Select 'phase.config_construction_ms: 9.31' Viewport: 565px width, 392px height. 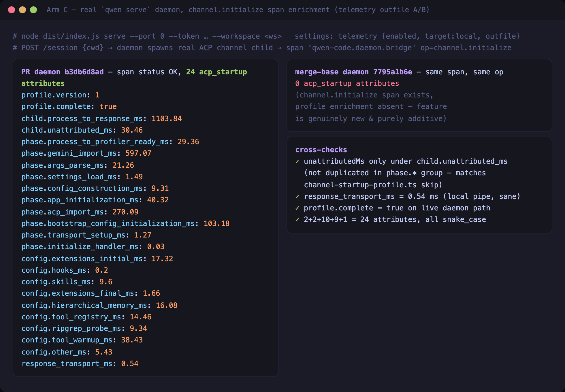coord(95,188)
